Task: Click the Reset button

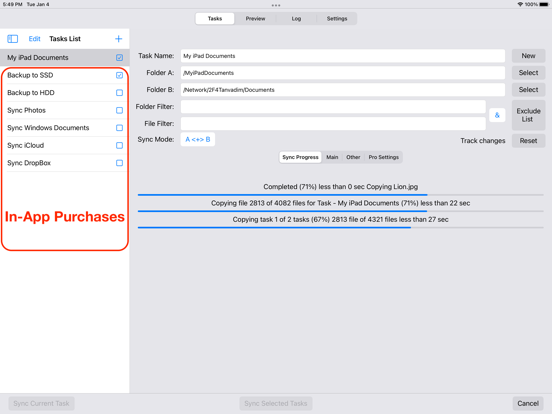Action: (528, 141)
